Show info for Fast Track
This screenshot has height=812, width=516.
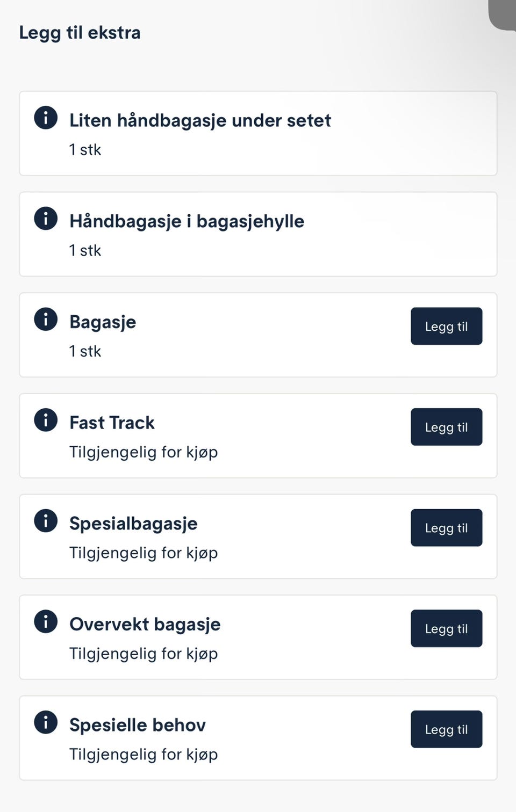[x=46, y=420]
